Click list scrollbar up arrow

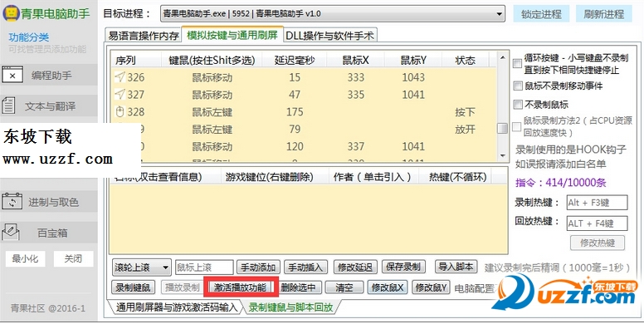tap(502, 58)
